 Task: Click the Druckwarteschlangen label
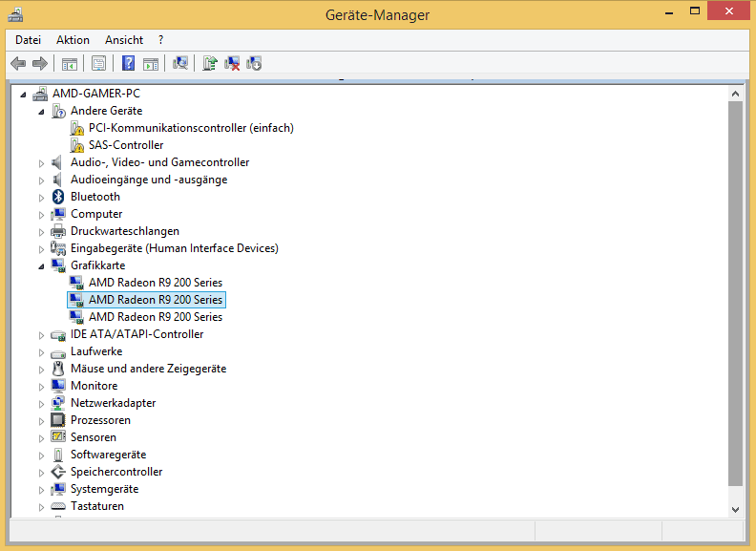pos(125,231)
